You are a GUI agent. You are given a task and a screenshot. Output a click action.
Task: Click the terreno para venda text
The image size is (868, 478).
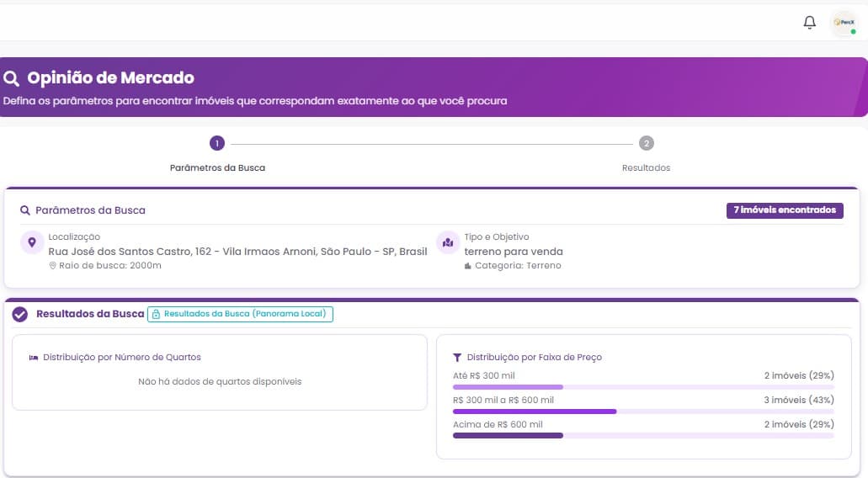(514, 252)
